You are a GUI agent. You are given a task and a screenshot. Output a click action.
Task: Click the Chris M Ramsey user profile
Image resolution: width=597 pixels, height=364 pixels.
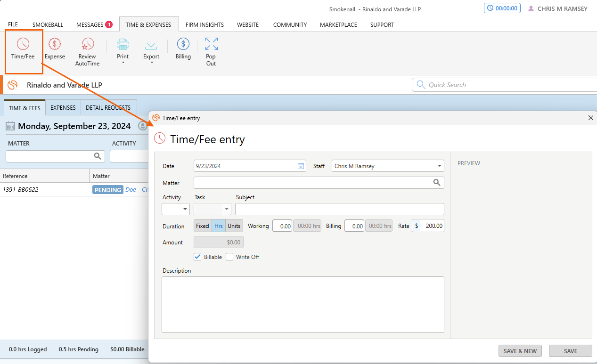pyautogui.click(x=558, y=8)
